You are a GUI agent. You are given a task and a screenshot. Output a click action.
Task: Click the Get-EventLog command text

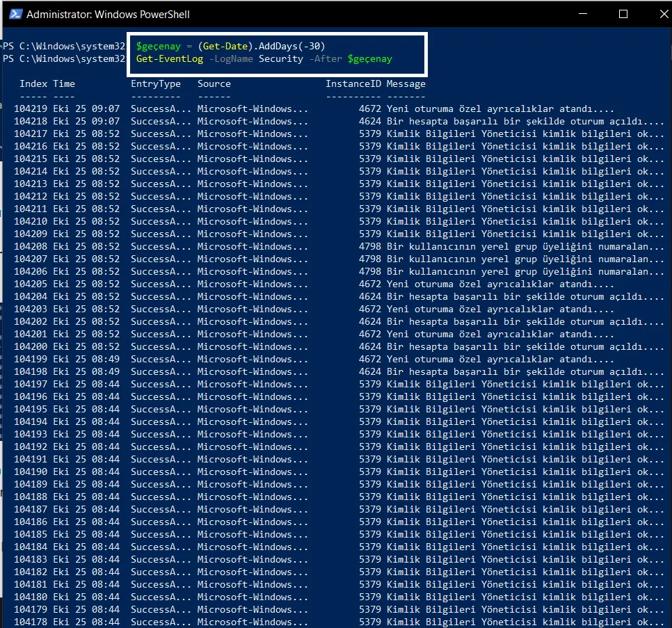pyautogui.click(x=169, y=59)
